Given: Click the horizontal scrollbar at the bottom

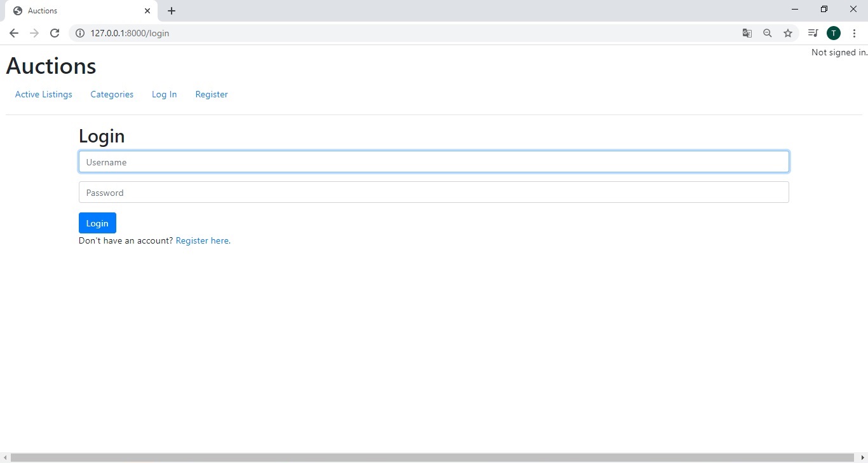Looking at the screenshot, I should click(x=432, y=458).
